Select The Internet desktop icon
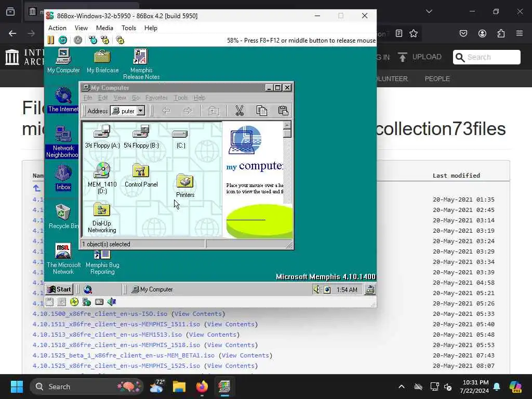Image resolution: width=532 pixels, height=399 pixels. tap(63, 100)
